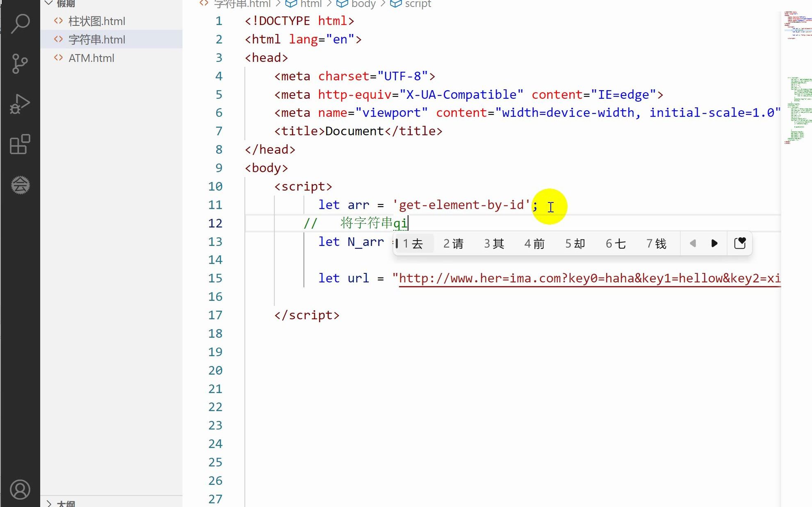Screen dimensions: 812x507
Task: Choose IME candidate 2 请
Action: [453, 243]
